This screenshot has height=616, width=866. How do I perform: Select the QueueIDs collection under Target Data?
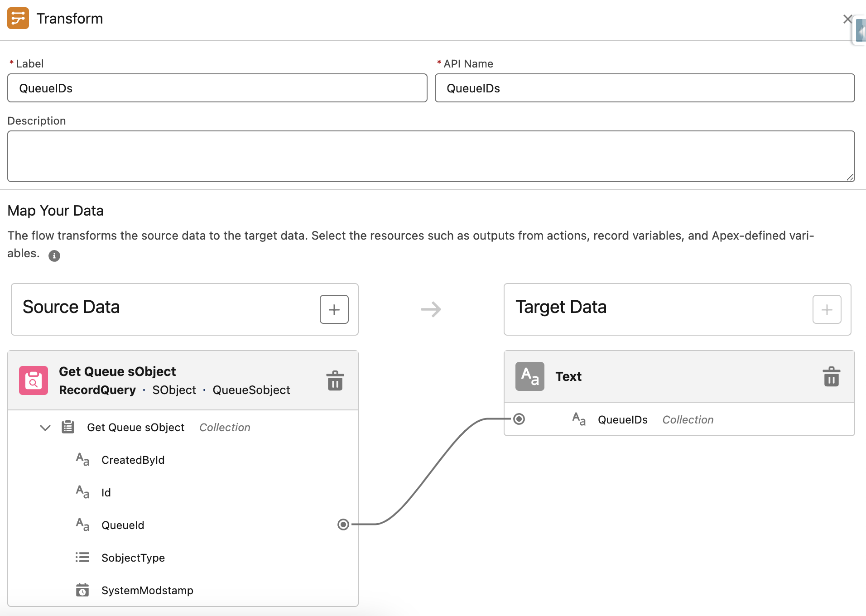(623, 419)
